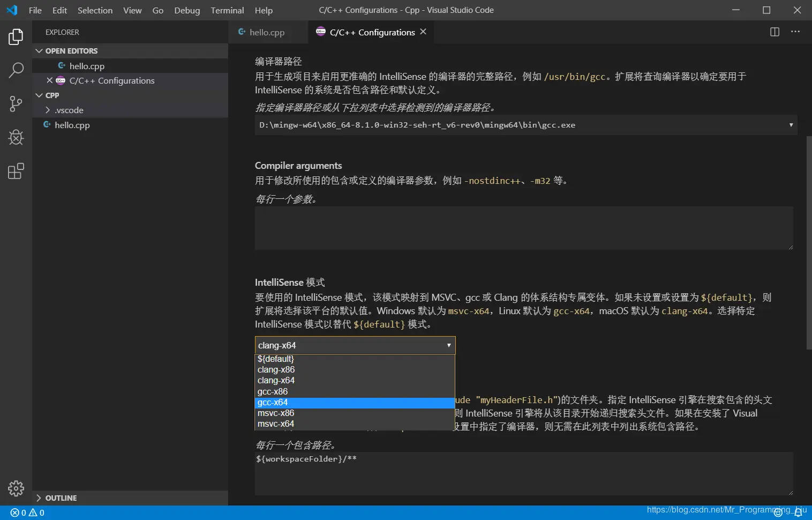Open notifications bell in status bar

798,513
